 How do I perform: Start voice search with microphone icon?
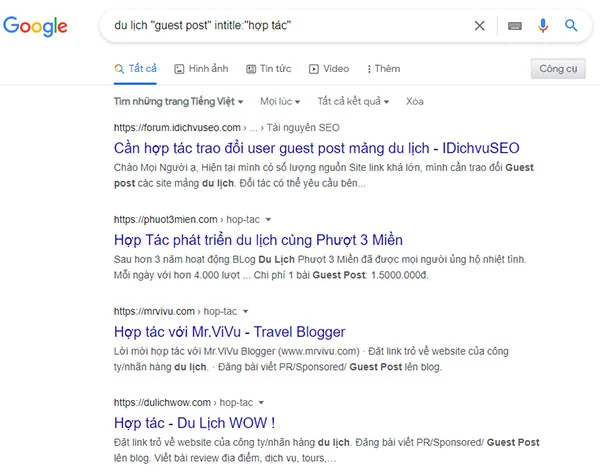click(x=543, y=26)
